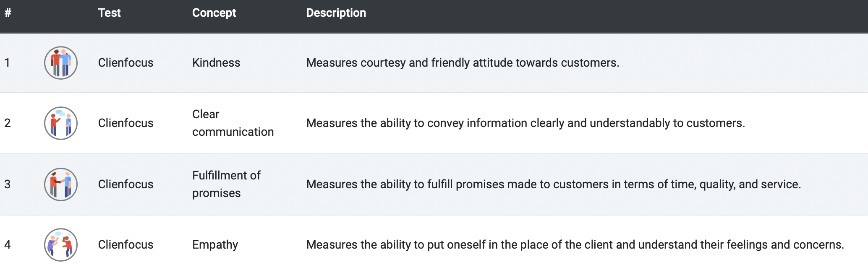Select the Concept column header

point(214,13)
